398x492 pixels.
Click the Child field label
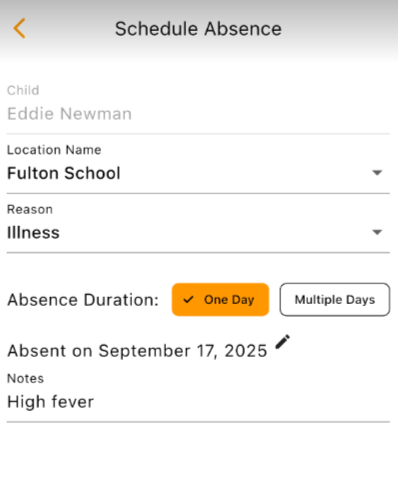pos(23,90)
